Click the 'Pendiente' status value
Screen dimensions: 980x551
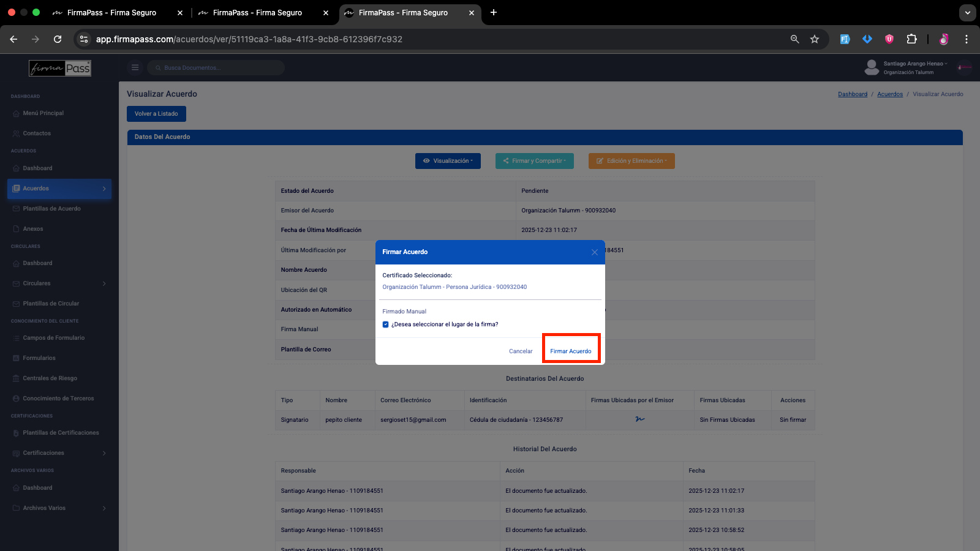(535, 191)
